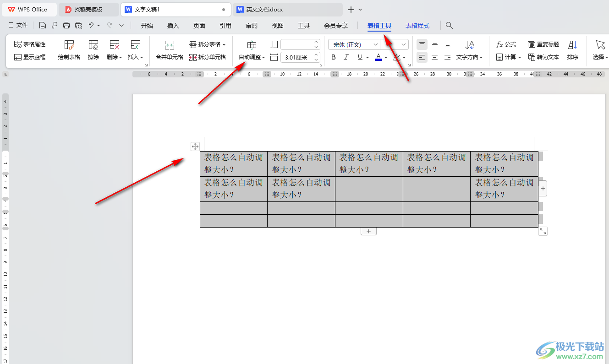The height and width of the screenshot is (364, 609).
Task: Set cell vertical alignment to top
Action: tap(422, 44)
